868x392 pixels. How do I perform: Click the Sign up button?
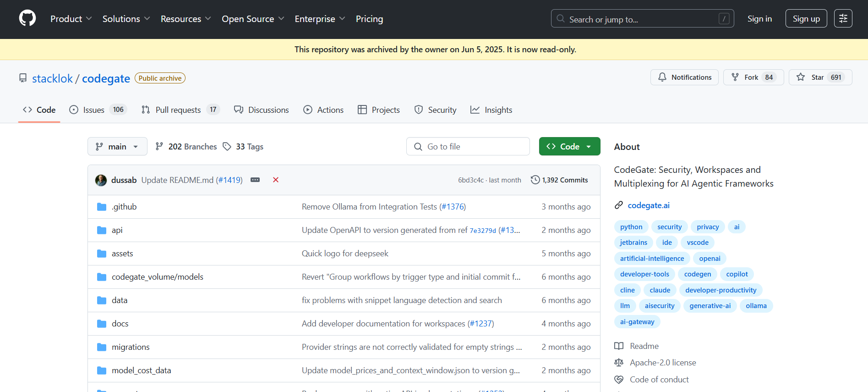pos(806,18)
